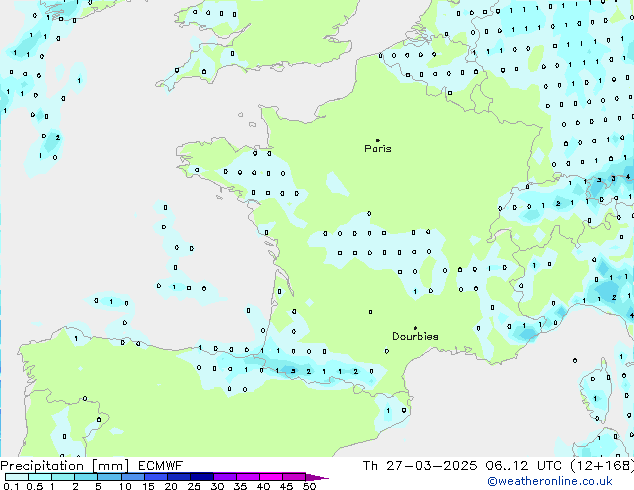The image size is (634, 490).
Task: Click the legend value '50'
Action: [310, 486]
